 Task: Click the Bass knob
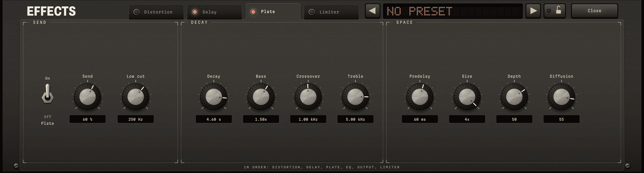click(x=261, y=97)
